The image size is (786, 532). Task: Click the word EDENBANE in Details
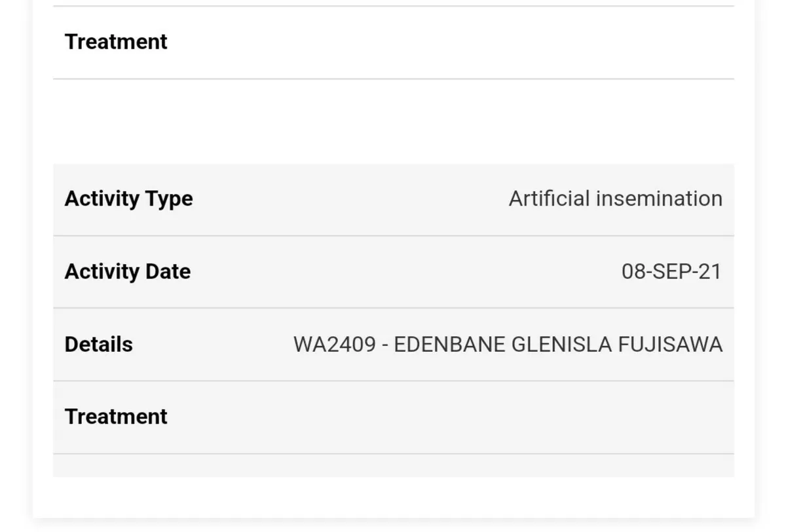point(449,344)
